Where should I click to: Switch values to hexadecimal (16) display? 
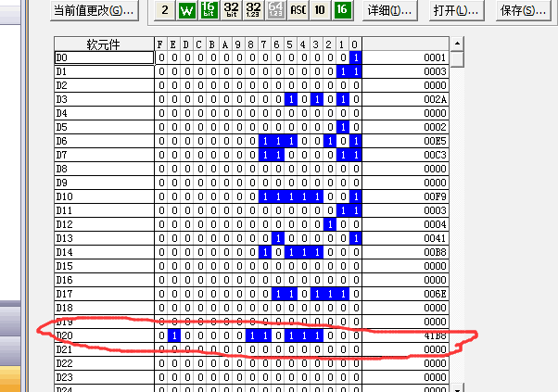coord(342,10)
